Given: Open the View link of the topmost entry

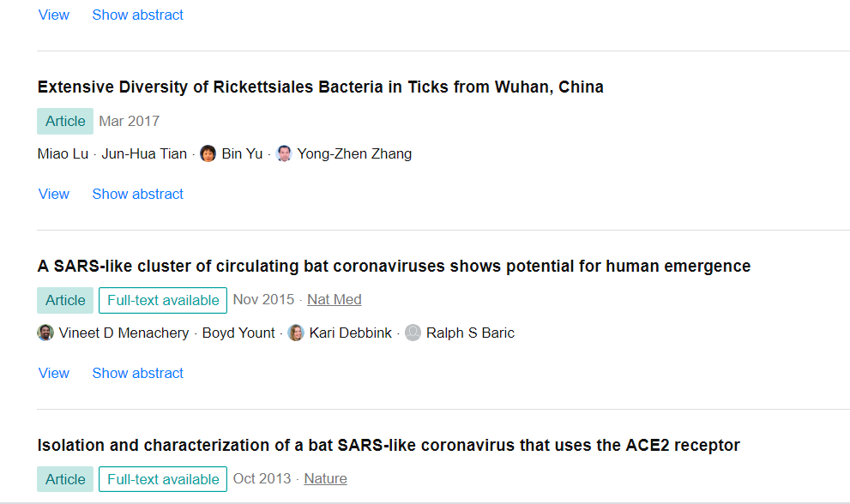Looking at the screenshot, I should (54, 15).
